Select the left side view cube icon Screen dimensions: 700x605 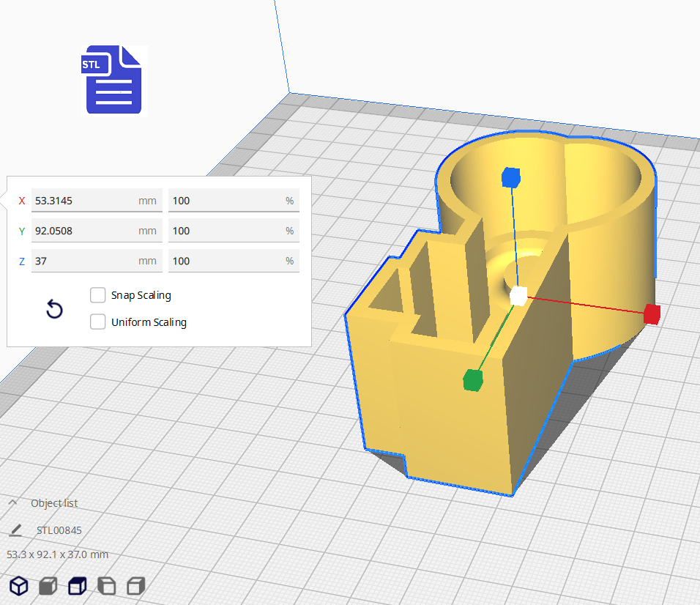click(106, 586)
